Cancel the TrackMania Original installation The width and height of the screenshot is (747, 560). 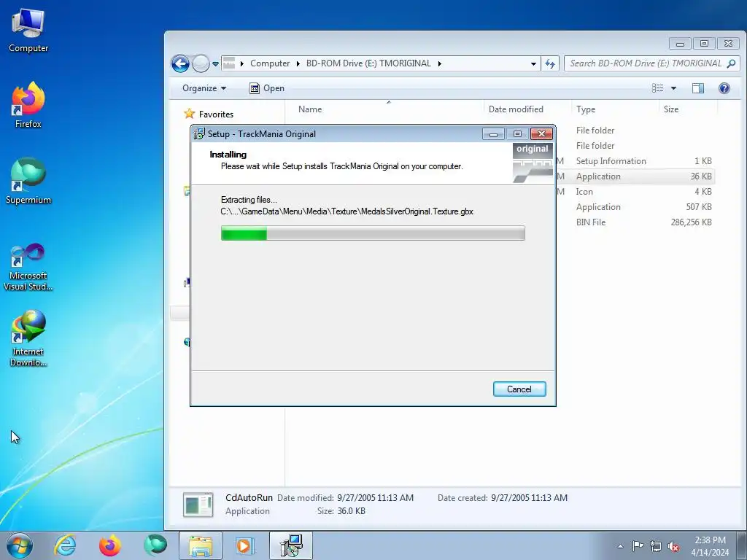point(519,389)
